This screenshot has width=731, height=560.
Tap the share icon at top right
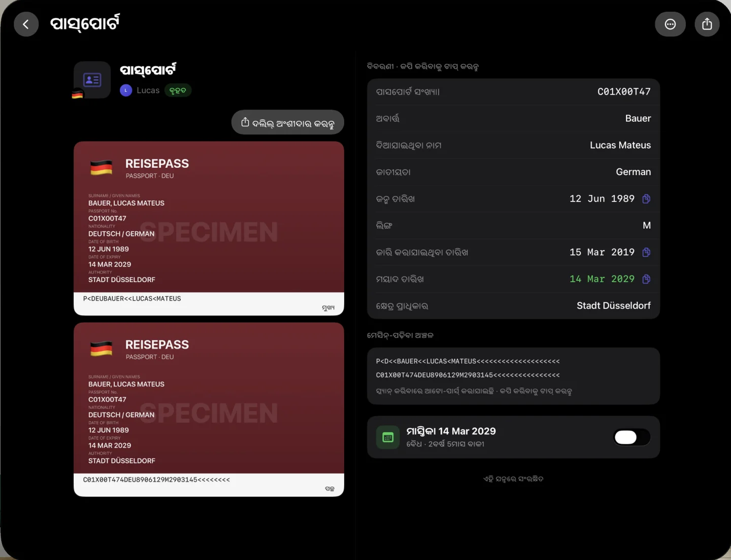(x=707, y=24)
